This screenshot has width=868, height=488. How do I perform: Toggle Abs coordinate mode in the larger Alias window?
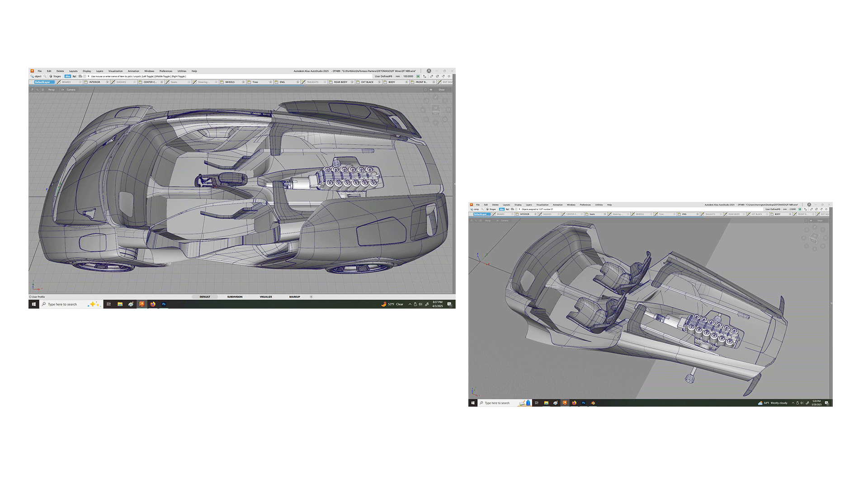(68, 76)
